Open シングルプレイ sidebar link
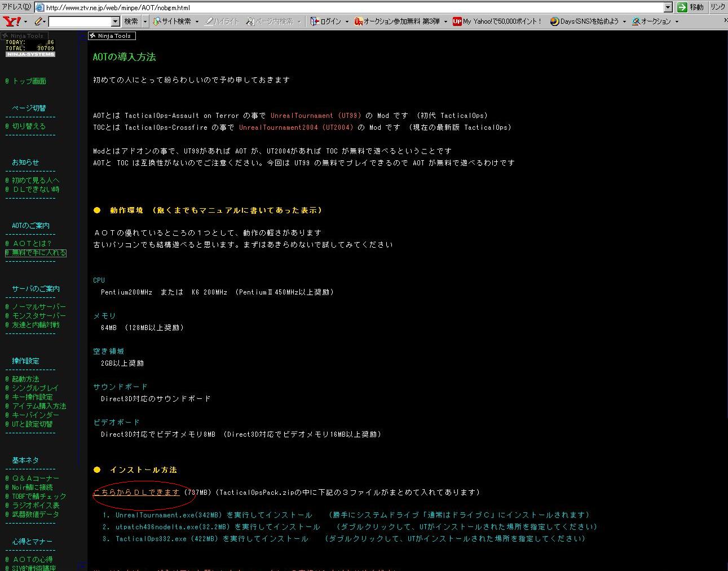 point(35,388)
